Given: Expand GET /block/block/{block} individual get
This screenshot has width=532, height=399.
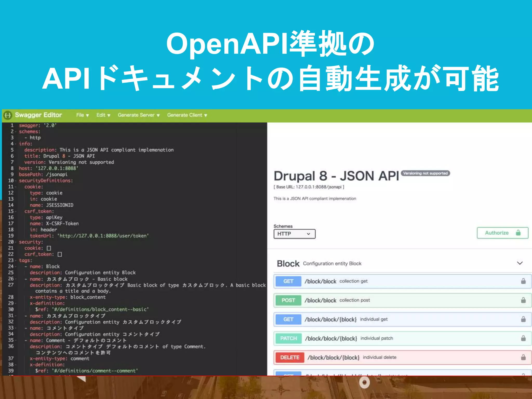Looking at the screenshot, I should point(402,319).
